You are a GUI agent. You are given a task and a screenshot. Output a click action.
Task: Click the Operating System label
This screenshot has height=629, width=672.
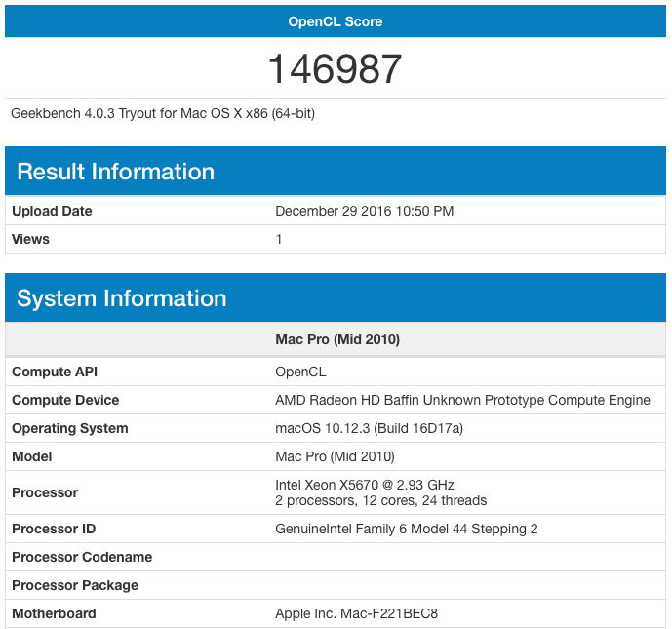coord(70,428)
